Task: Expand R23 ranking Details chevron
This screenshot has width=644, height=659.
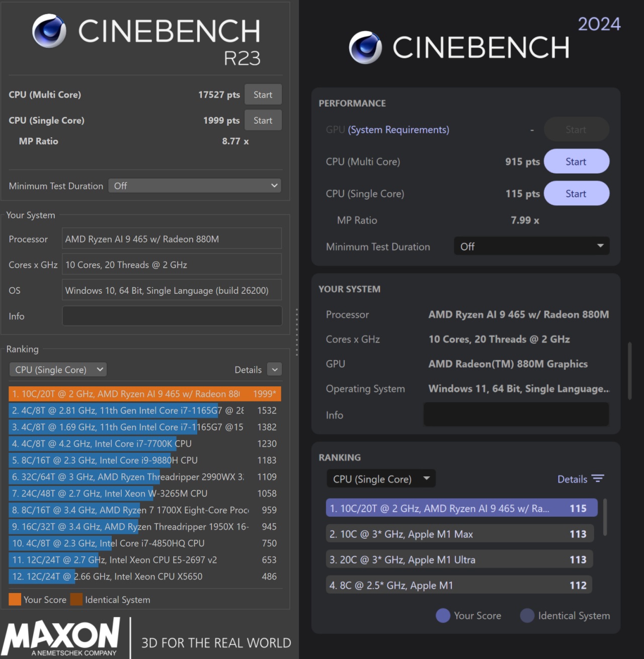Action: click(274, 370)
